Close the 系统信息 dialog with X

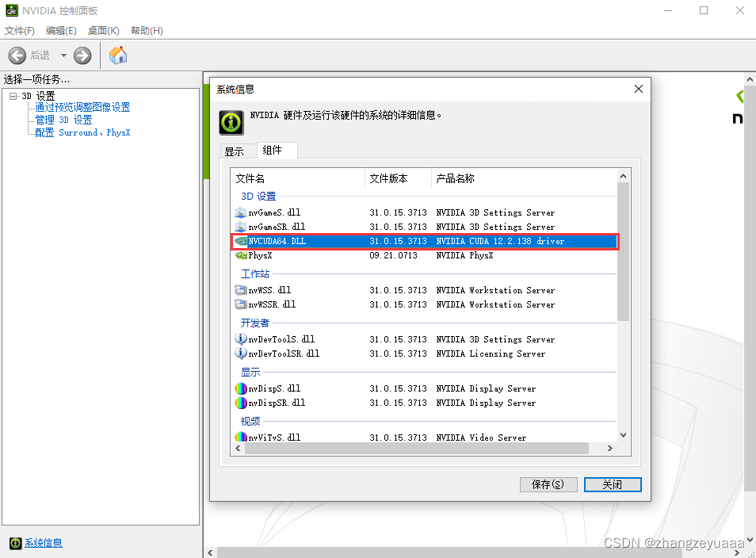point(639,89)
